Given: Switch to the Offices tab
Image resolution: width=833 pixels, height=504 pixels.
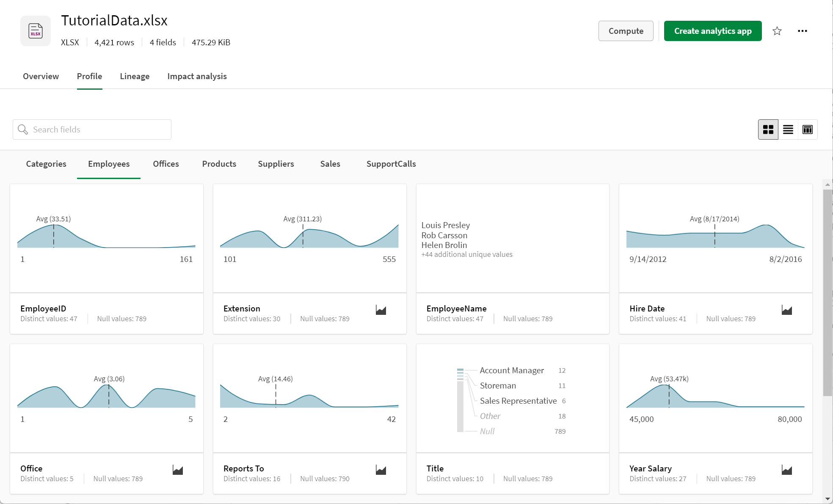Looking at the screenshot, I should 165,163.
